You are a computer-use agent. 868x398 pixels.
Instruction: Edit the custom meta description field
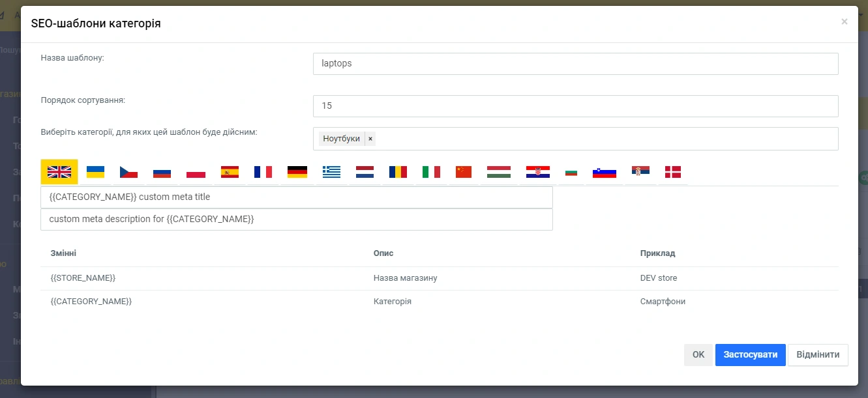point(296,220)
